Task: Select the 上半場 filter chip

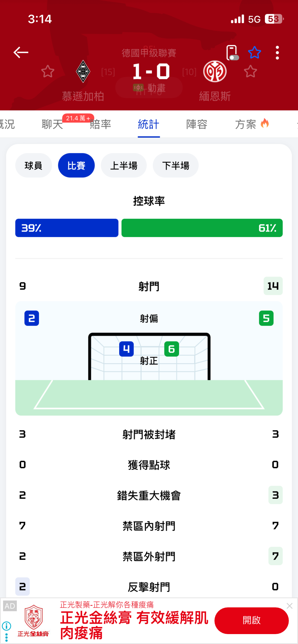Action: pos(124,165)
